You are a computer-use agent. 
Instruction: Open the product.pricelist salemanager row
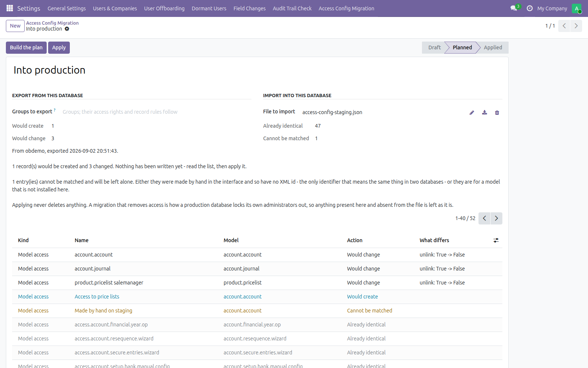pyautogui.click(x=257, y=283)
